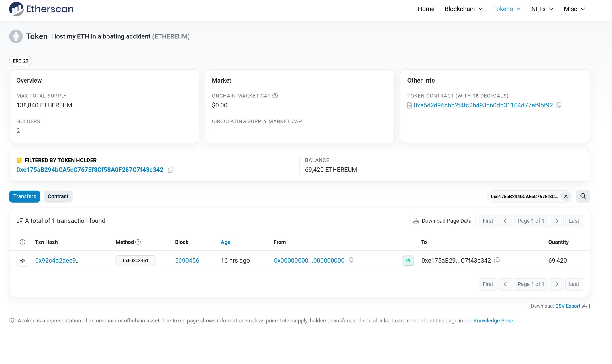
Task: Expand the Blockchain dropdown menu
Action: coord(463,9)
